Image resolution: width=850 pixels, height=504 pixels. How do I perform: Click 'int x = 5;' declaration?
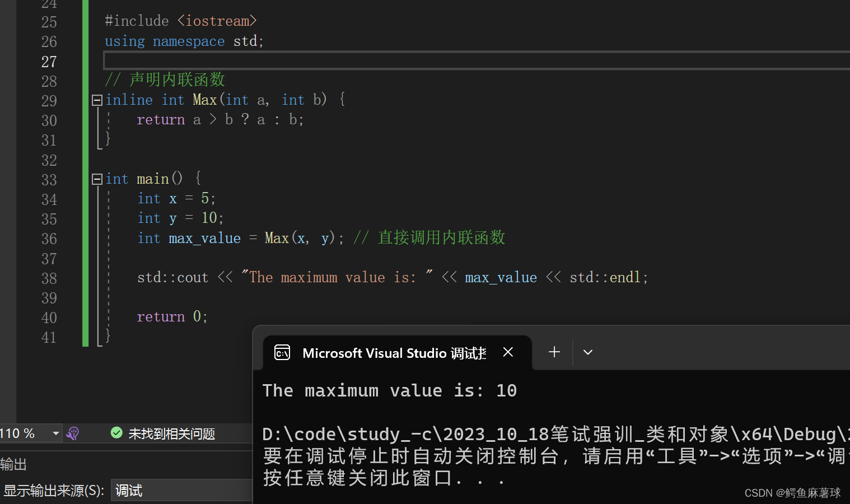(x=176, y=199)
